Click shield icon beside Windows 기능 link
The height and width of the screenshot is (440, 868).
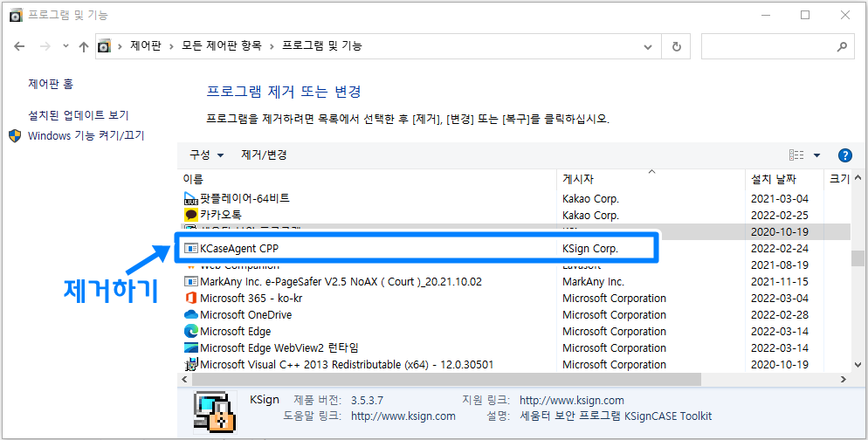(x=15, y=135)
